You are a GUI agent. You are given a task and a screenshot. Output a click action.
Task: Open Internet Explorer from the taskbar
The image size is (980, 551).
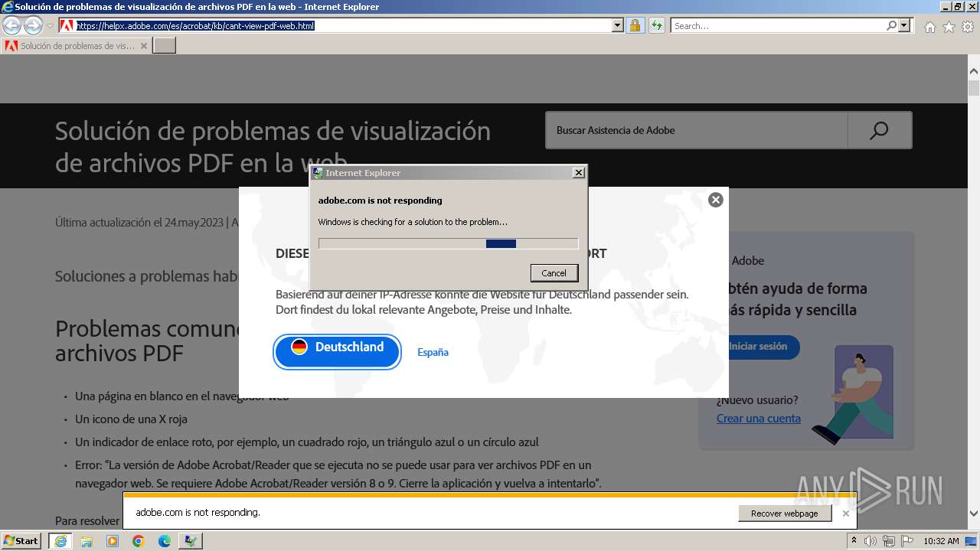[60, 541]
